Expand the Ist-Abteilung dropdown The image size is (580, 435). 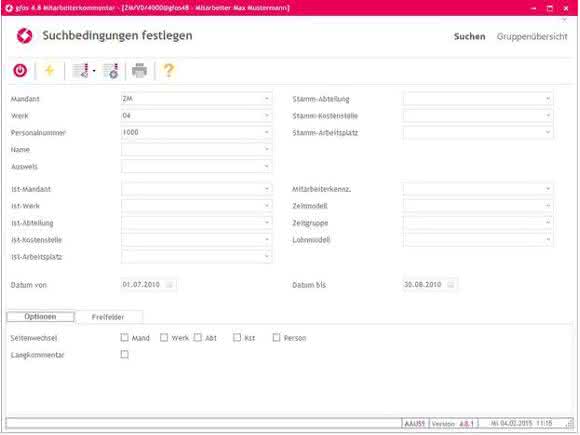267,222
